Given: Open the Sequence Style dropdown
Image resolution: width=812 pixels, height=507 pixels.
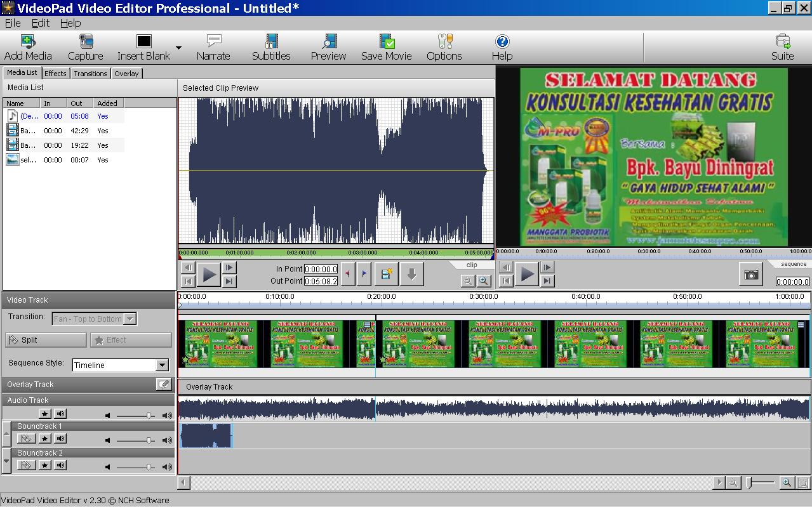Looking at the screenshot, I should tap(163, 365).
